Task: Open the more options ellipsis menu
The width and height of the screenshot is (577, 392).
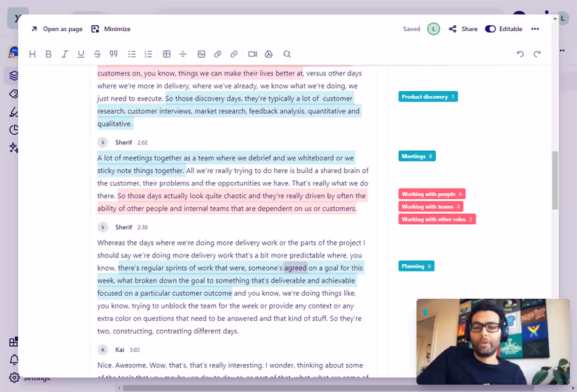Action: click(535, 29)
